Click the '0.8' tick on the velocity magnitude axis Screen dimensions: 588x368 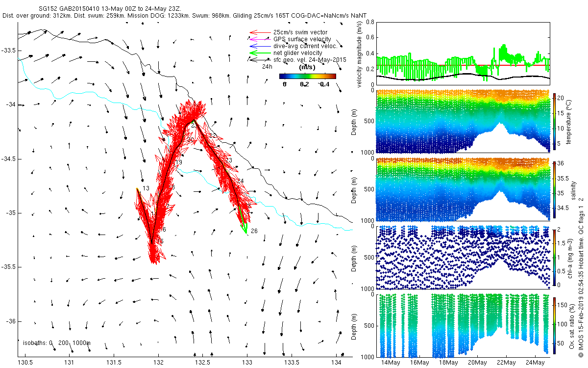coord(370,22)
